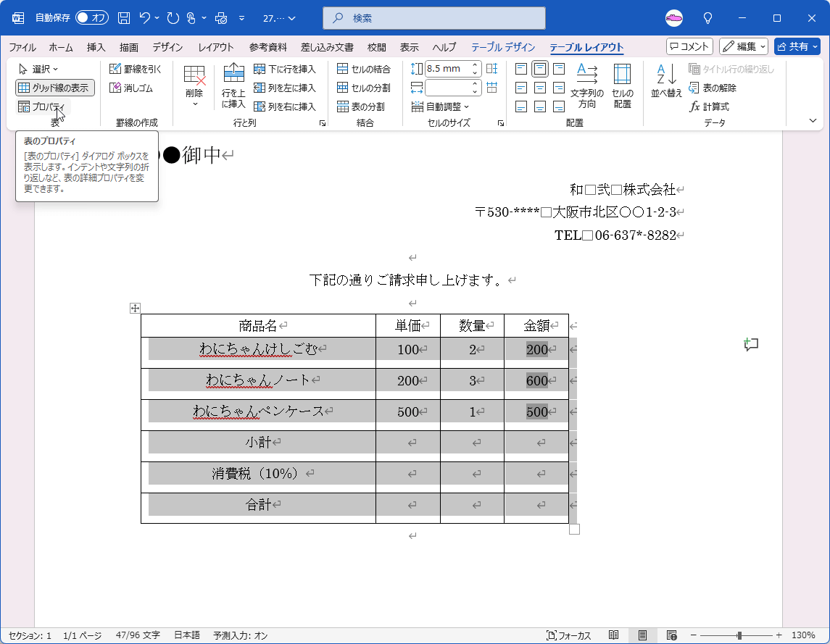
Task: Click the lightbulb help icon
Action: 707,18
